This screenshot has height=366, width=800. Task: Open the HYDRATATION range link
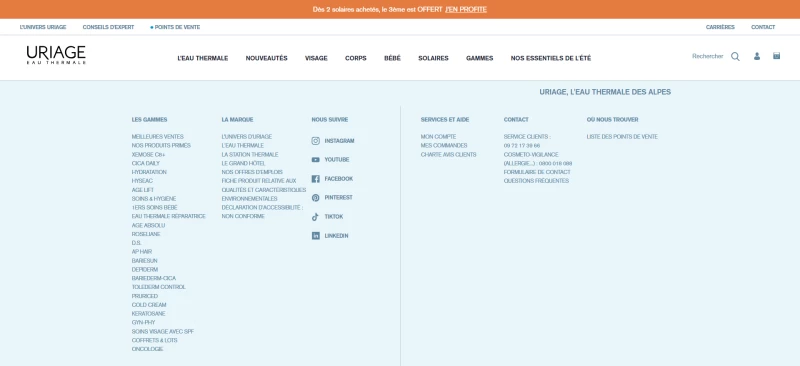pos(149,172)
